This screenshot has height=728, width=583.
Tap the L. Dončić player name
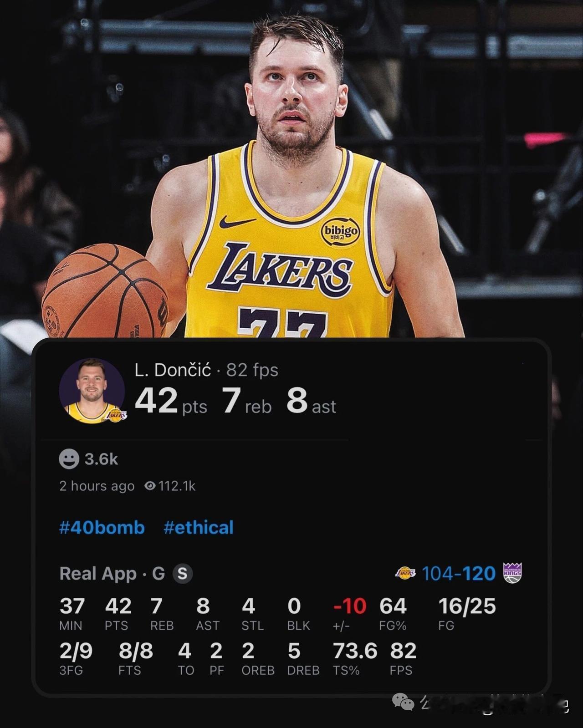[x=173, y=370]
